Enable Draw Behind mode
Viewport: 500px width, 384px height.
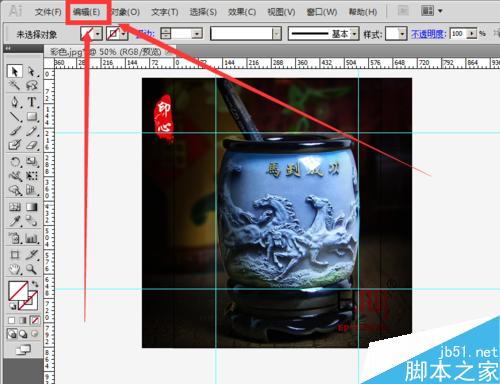23,334
